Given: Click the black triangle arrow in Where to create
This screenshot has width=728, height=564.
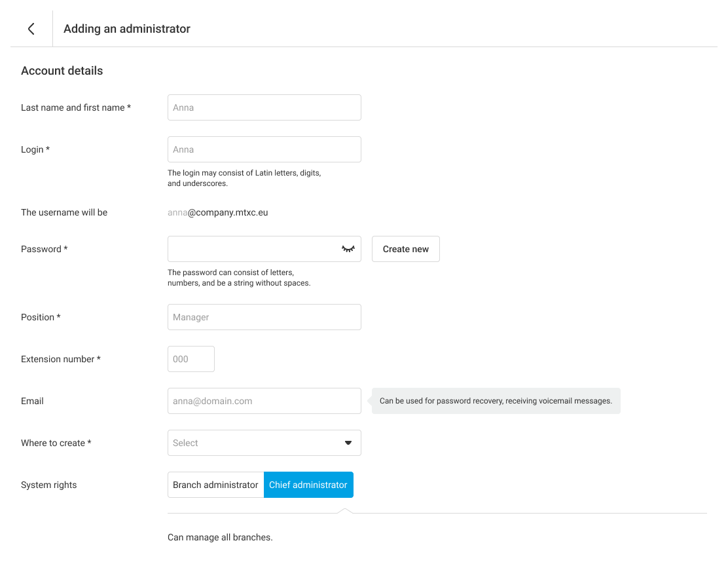Looking at the screenshot, I should (x=348, y=443).
